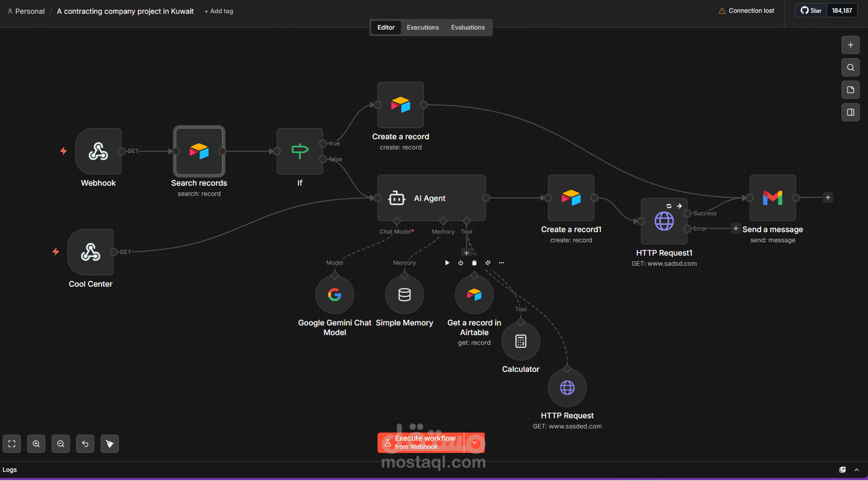Select the HTTP Request tool node
This screenshot has width=868, height=481.
click(567, 388)
